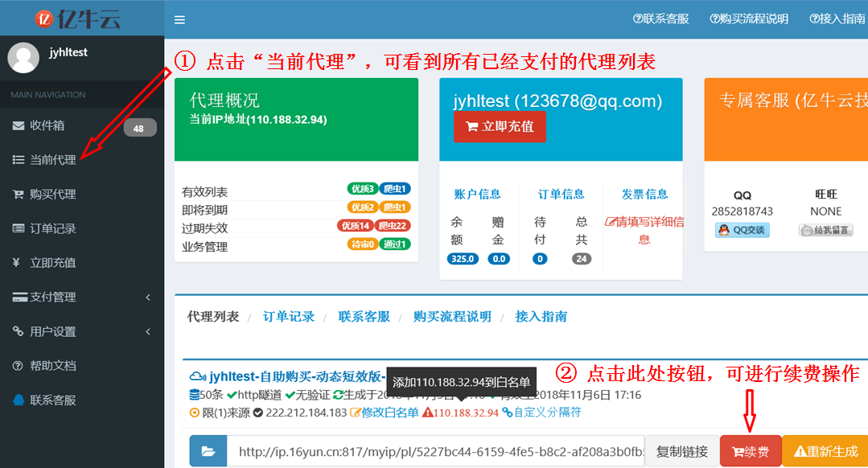This screenshot has height=468, width=868.
Task: Click the QQ交谈 button
Action: [743, 230]
